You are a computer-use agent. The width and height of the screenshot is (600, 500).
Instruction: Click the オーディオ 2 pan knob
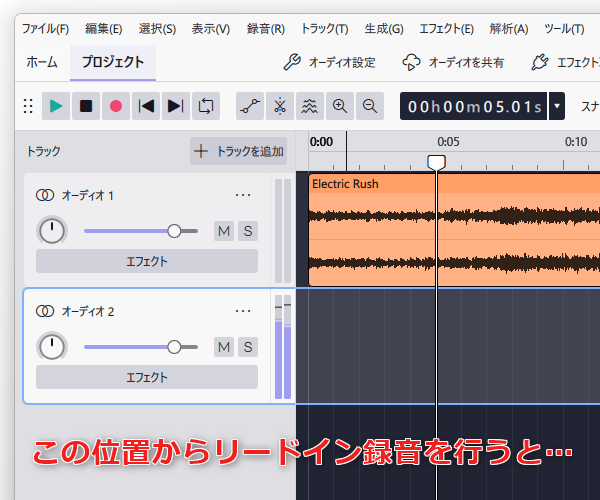pyautogui.click(x=52, y=347)
